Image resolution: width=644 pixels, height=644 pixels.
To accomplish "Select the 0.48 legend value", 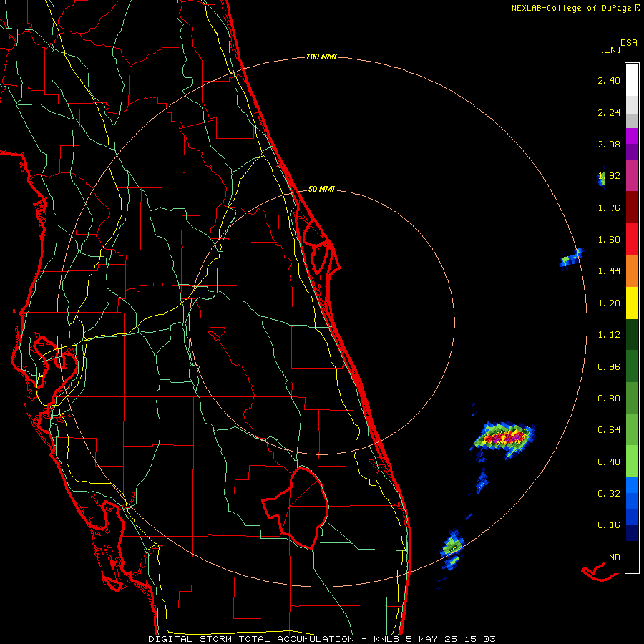I will [x=609, y=462].
